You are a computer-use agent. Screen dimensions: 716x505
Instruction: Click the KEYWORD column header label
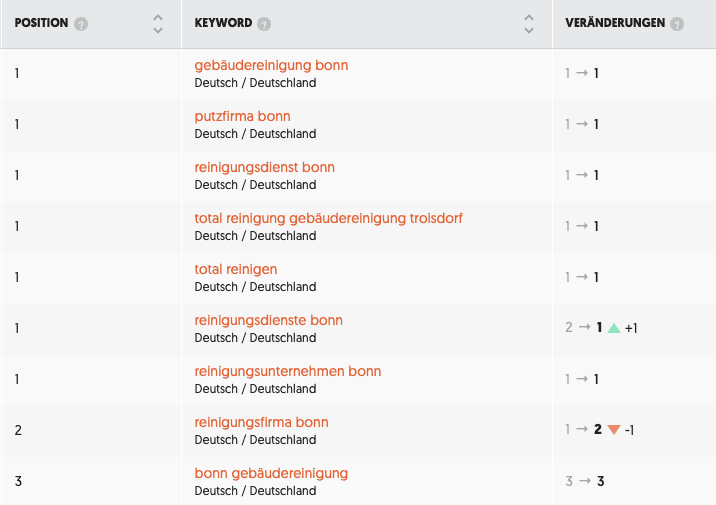(x=223, y=23)
